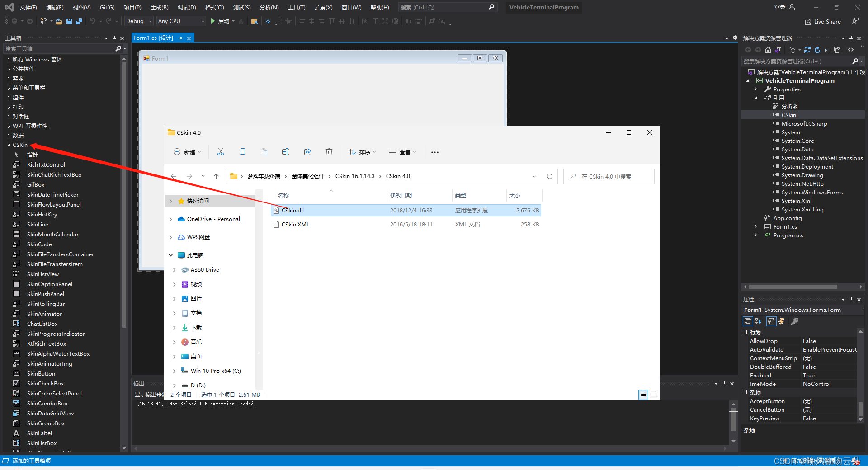This screenshot has height=470, width=868.
Task: Select the CSkin.dll file
Action: point(292,210)
